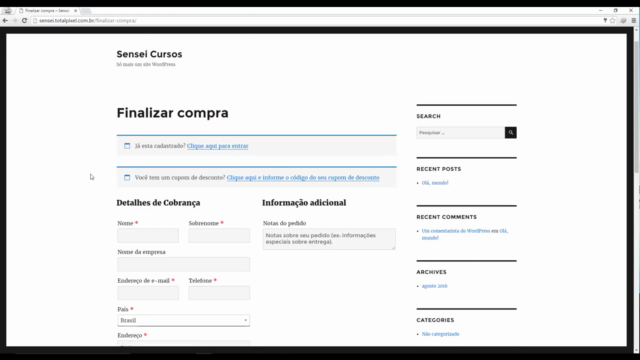Click the extension icon beside the star
Screen dimensions: 640x360
(x=623, y=20)
